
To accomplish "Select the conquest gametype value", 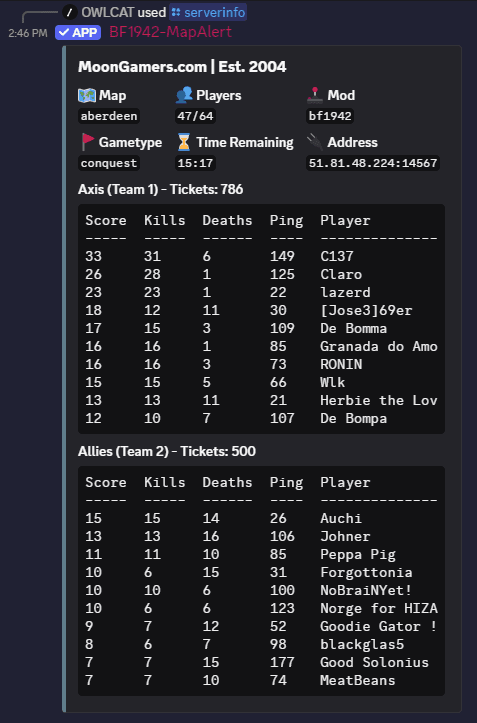I will tap(109, 163).
